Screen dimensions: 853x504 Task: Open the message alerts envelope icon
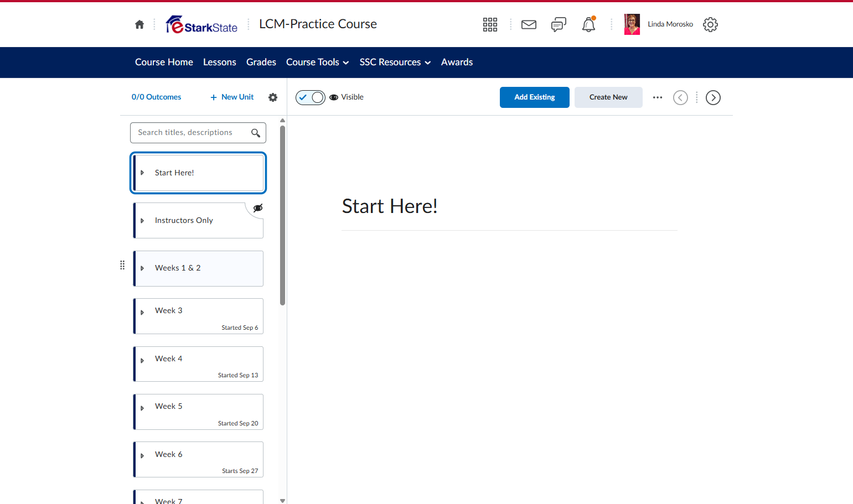(x=529, y=24)
